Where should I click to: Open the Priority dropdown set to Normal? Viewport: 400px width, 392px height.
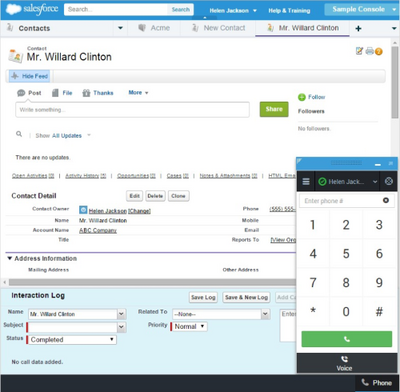[190, 326]
